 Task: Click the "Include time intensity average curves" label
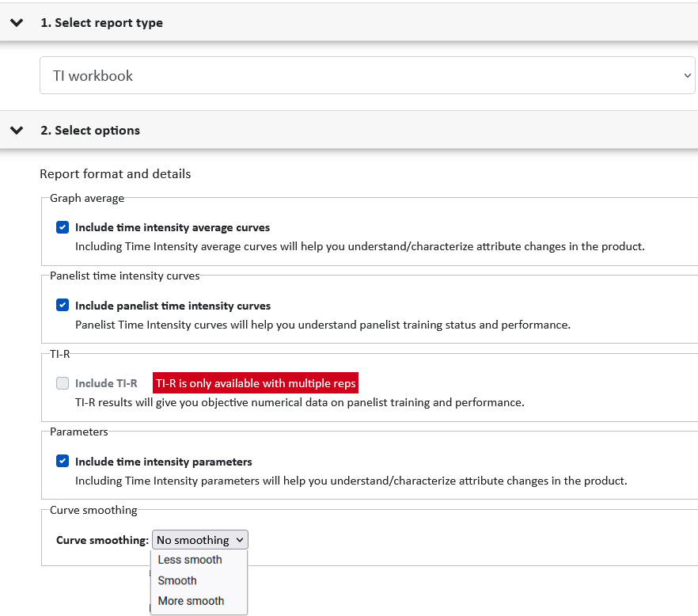pyautogui.click(x=173, y=227)
